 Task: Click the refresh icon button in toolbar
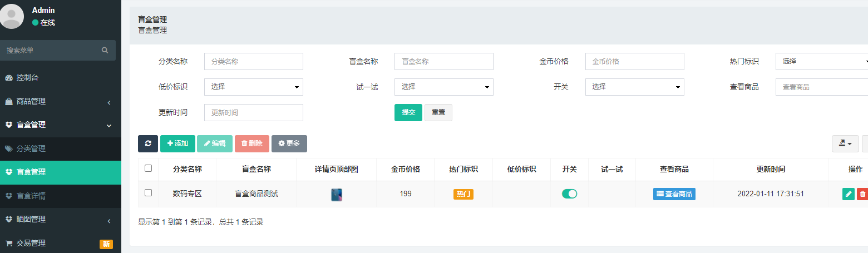click(x=148, y=143)
